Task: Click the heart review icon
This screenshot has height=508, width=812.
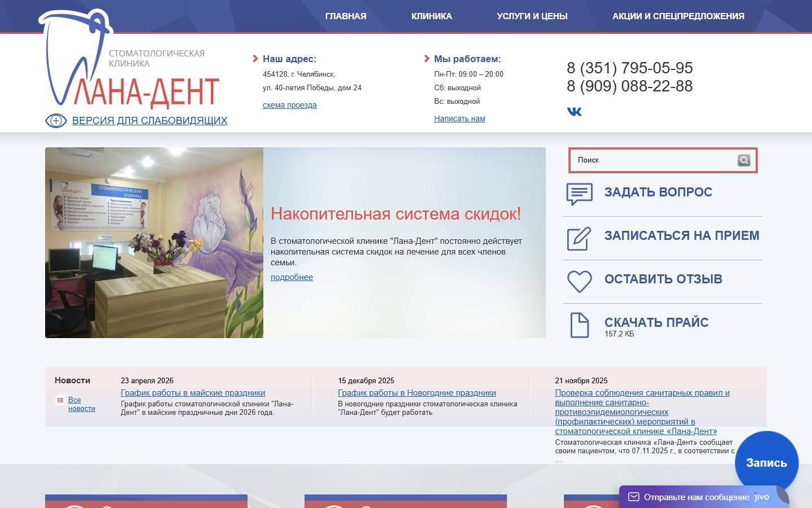Action: pyautogui.click(x=579, y=281)
